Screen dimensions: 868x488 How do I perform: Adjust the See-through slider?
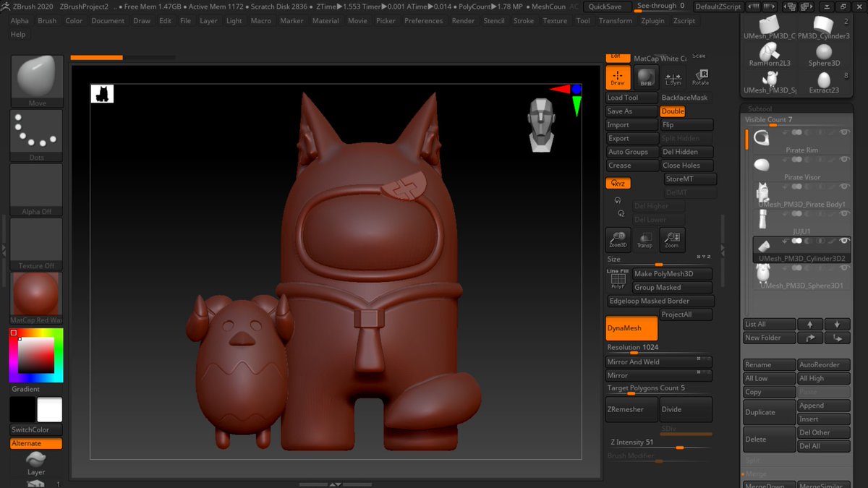point(661,7)
